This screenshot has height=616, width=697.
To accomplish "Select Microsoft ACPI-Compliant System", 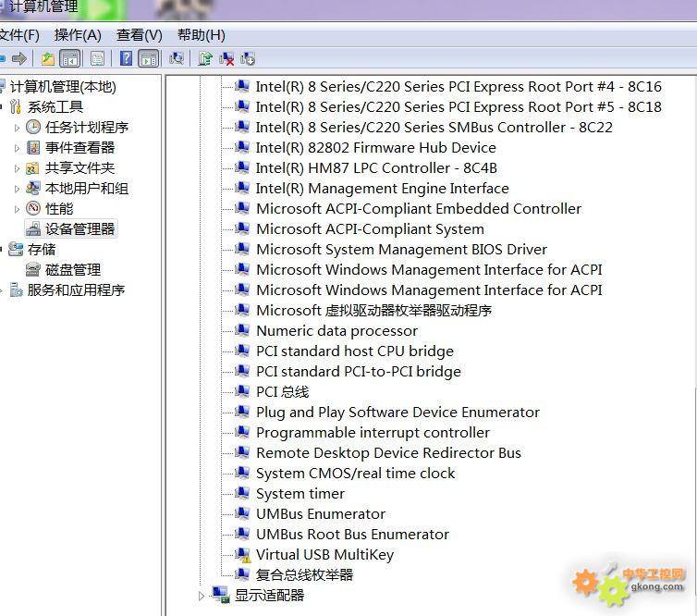I will (x=371, y=229).
